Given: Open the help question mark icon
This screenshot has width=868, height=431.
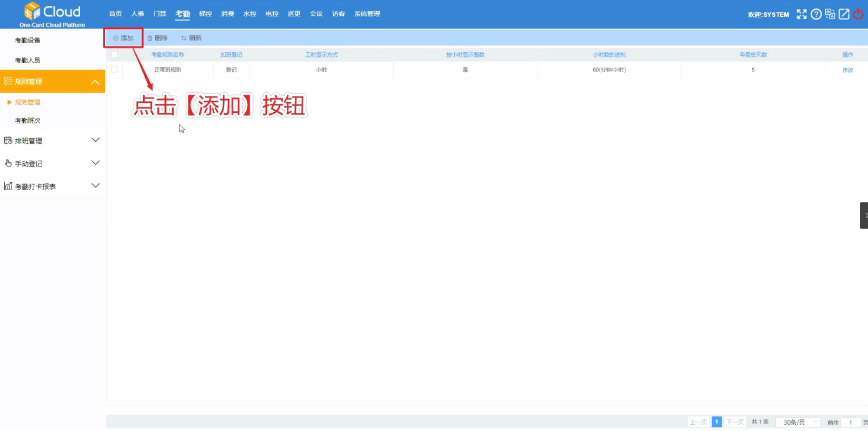Looking at the screenshot, I should (x=816, y=14).
